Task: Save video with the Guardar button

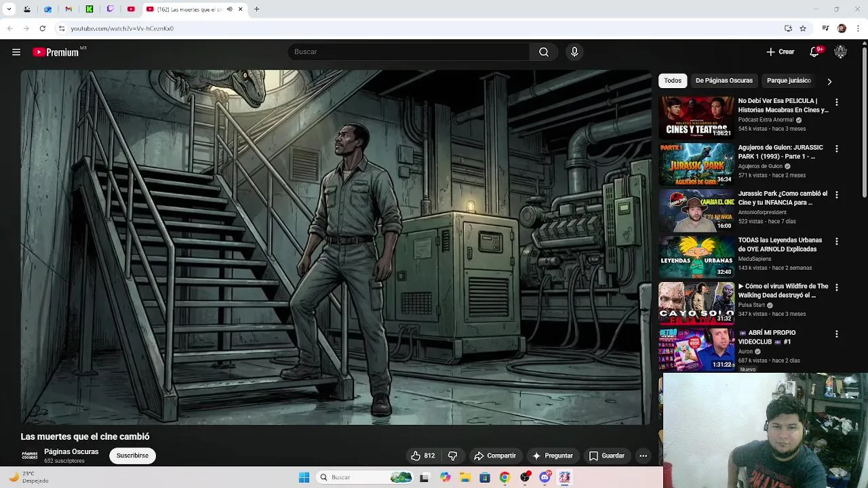Action: (x=606, y=455)
